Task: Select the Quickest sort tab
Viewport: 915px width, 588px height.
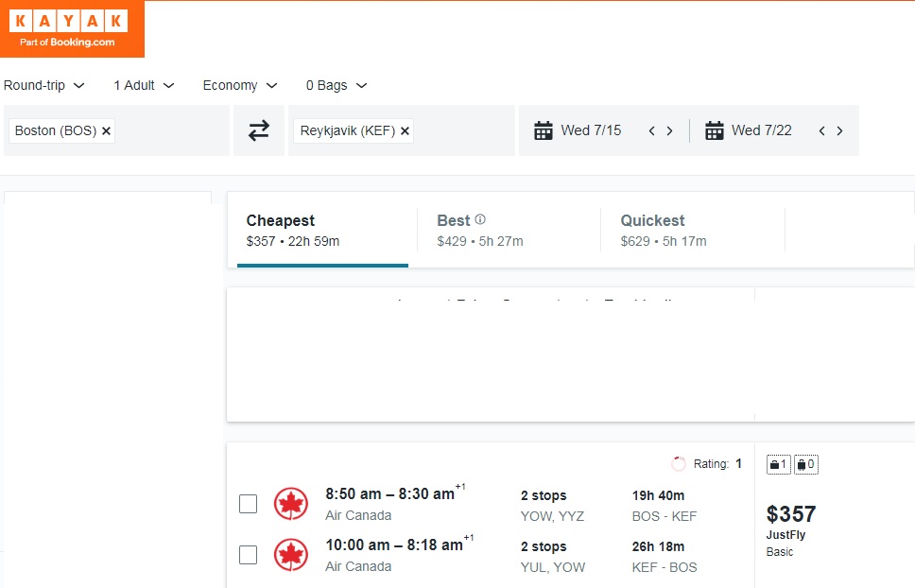Action: 693,230
